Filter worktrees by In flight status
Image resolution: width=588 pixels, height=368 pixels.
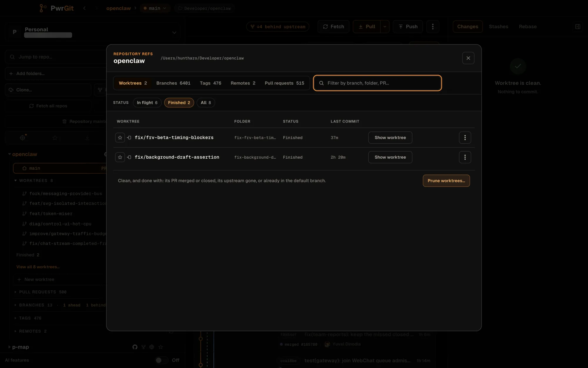(147, 102)
